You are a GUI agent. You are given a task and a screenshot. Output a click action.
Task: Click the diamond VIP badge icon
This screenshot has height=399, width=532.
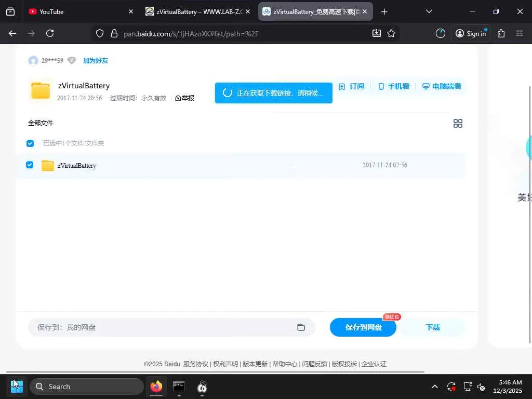72,61
